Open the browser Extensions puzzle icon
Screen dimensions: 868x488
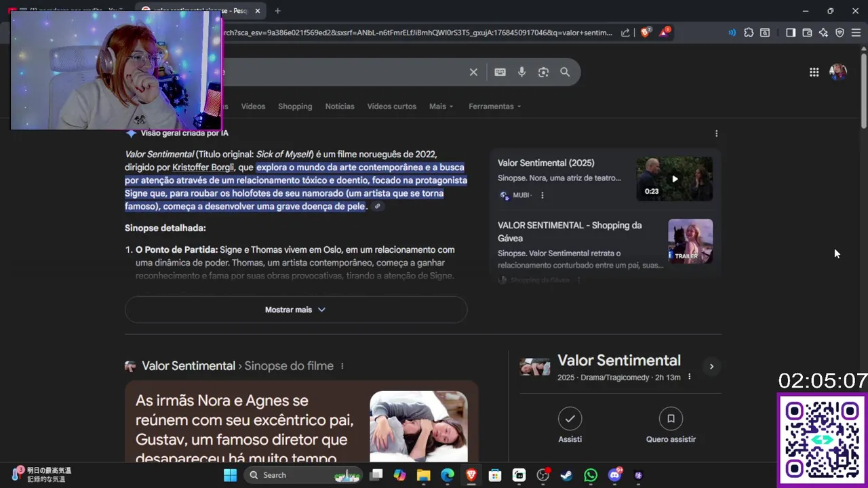(x=749, y=33)
